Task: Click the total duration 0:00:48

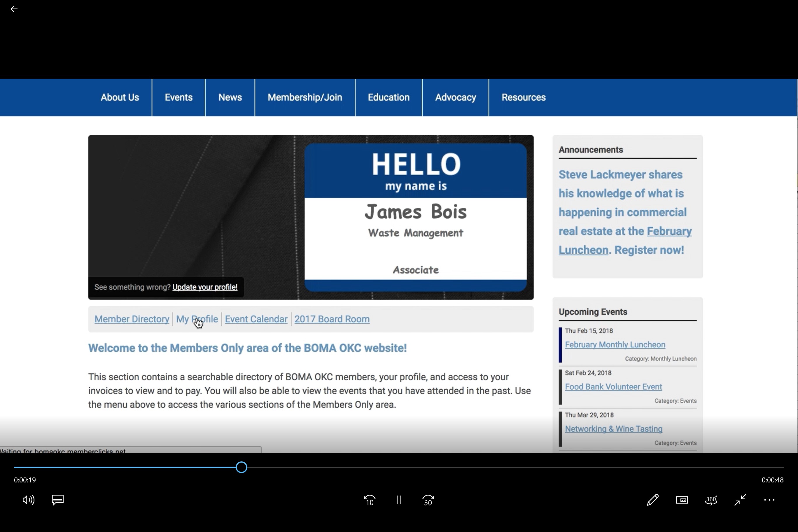Action: [773, 480]
